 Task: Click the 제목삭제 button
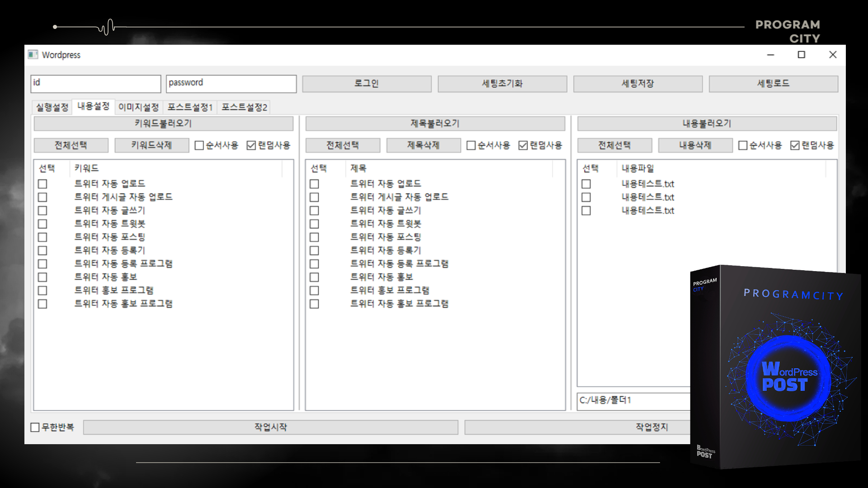pyautogui.click(x=423, y=145)
